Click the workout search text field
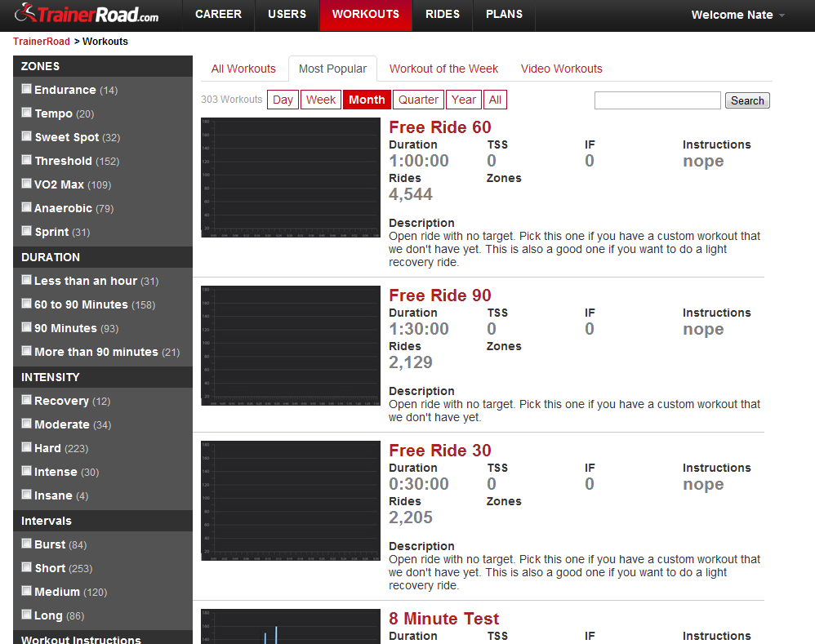 pos(657,100)
